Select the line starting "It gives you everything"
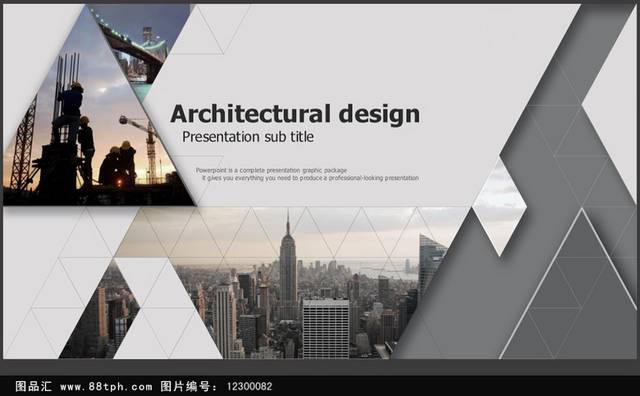 pos(310,178)
